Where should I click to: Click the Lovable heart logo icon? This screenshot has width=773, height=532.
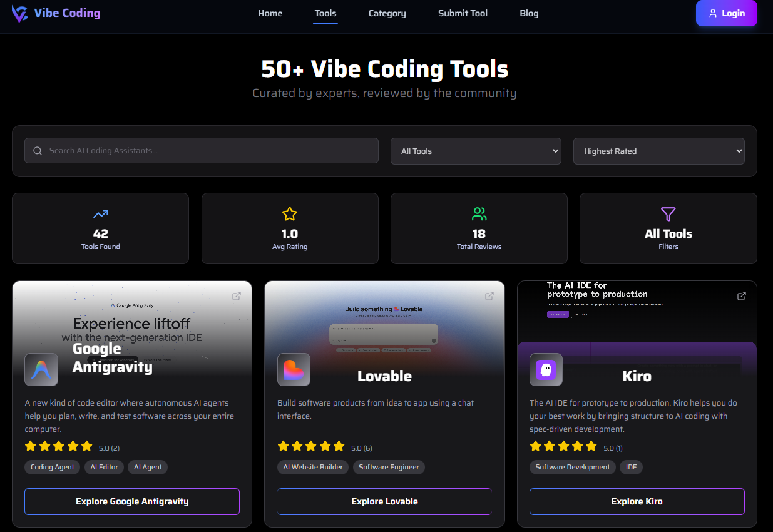coord(293,369)
